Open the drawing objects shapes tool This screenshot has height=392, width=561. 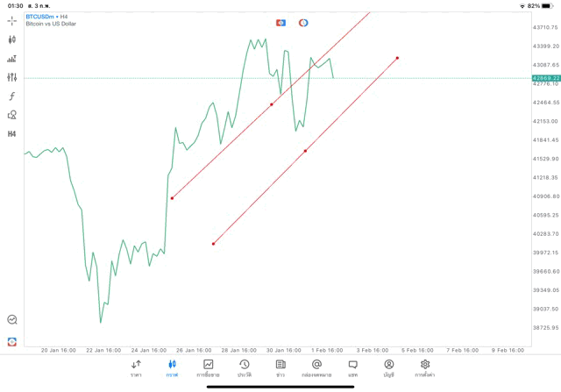tap(12, 115)
